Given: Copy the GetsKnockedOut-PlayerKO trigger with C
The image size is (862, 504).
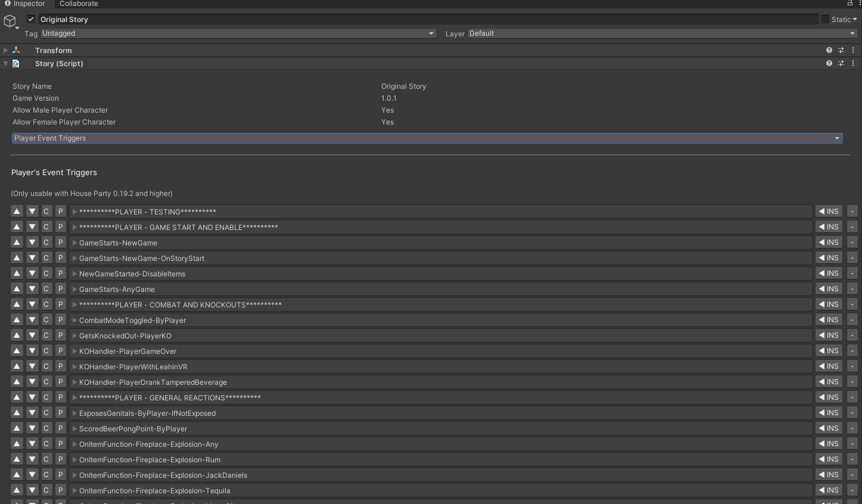Looking at the screenshot, I should (x=46, y=335).
